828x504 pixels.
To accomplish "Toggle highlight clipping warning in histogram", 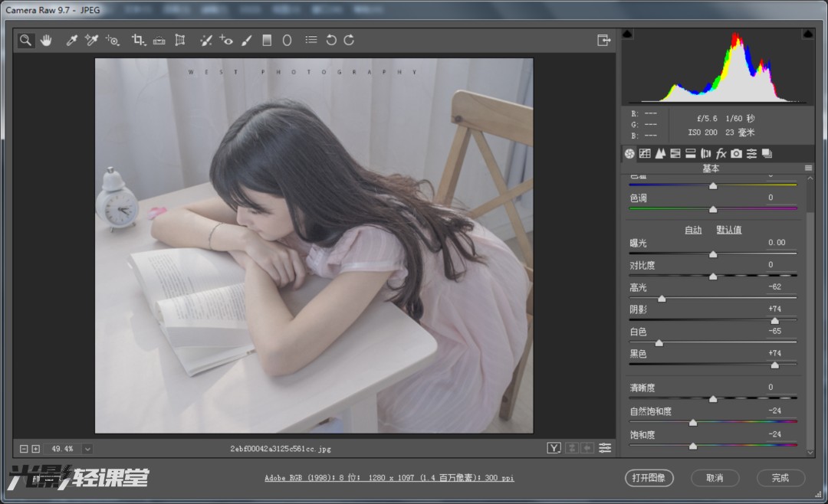I will click(x=808, y=34).
